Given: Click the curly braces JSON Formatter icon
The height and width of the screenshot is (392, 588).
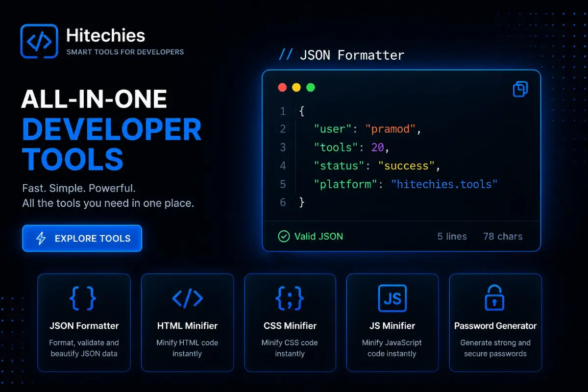Looking at the screenshot, I should (83, 298).
